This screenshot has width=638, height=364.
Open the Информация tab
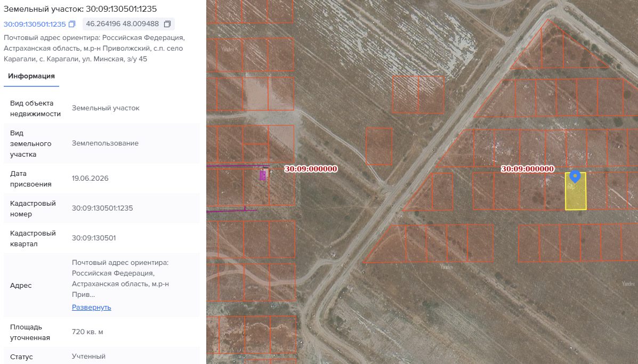31,76
